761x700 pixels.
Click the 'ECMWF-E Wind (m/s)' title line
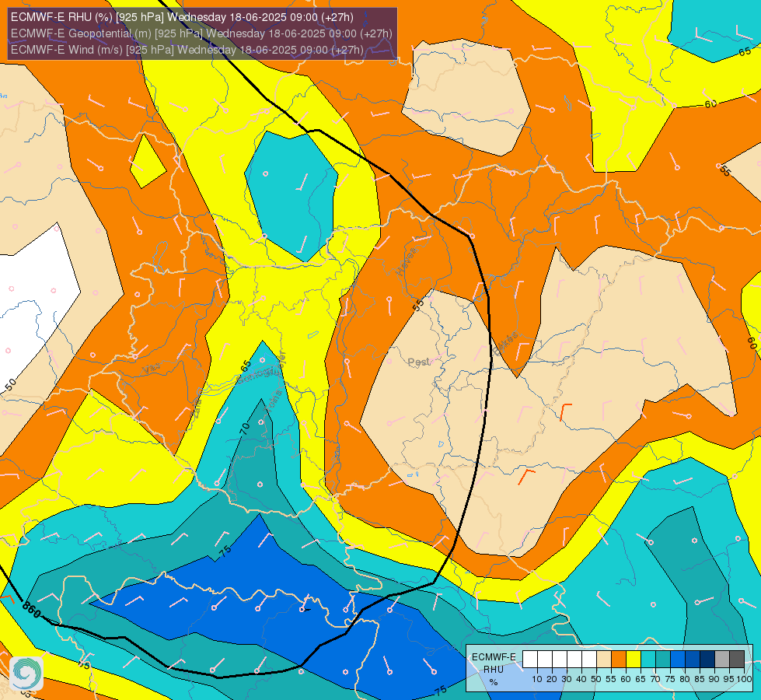187,50
